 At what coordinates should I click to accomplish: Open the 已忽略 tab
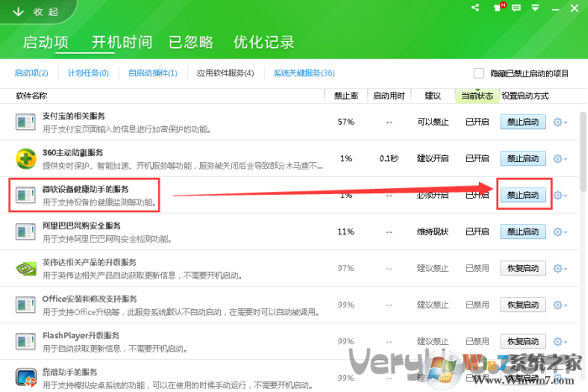click(191, 42)
